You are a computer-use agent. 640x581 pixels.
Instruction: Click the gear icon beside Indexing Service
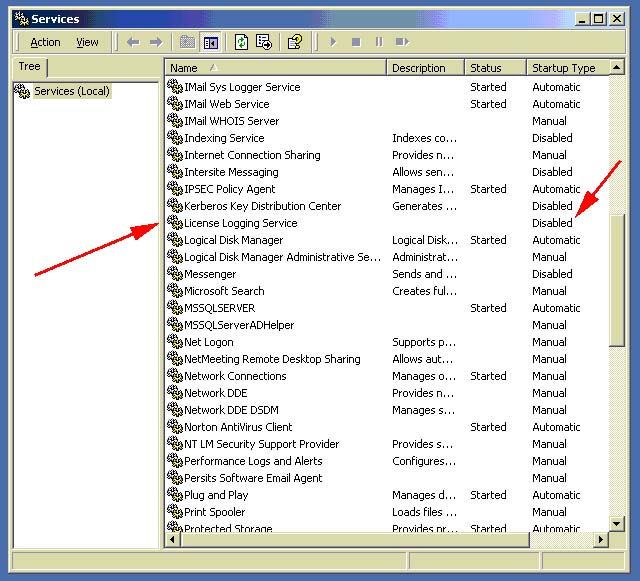pyautogui.click(x=175, y=138)
